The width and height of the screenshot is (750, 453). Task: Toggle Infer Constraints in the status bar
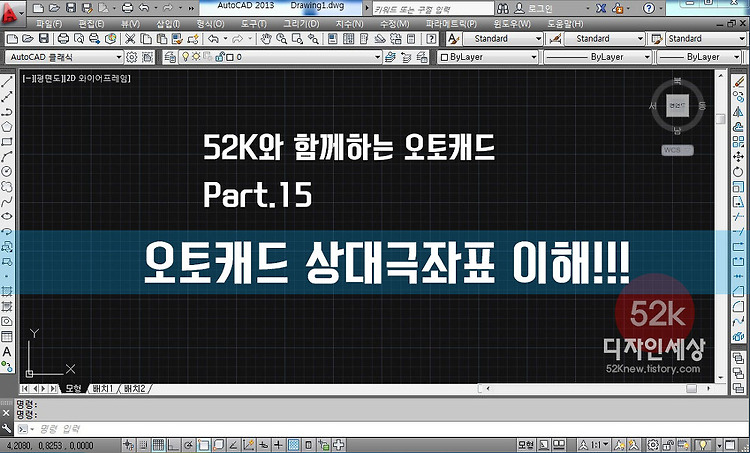coord(128,445)
